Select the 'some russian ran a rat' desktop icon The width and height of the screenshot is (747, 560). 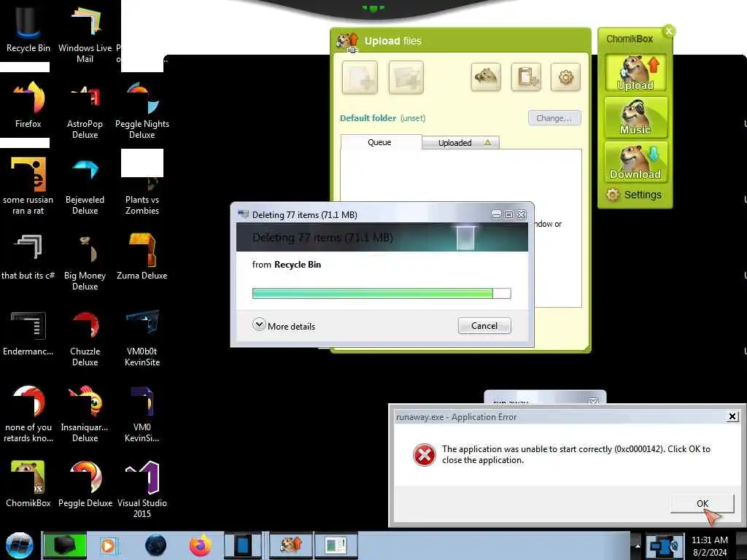tap(28, 186)
